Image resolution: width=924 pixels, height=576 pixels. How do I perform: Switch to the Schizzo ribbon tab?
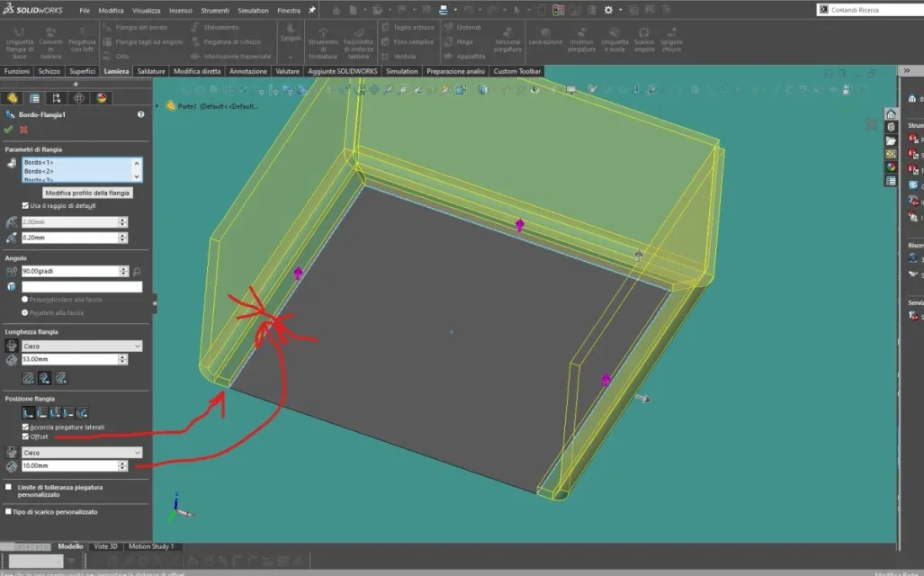click(49, 71)
